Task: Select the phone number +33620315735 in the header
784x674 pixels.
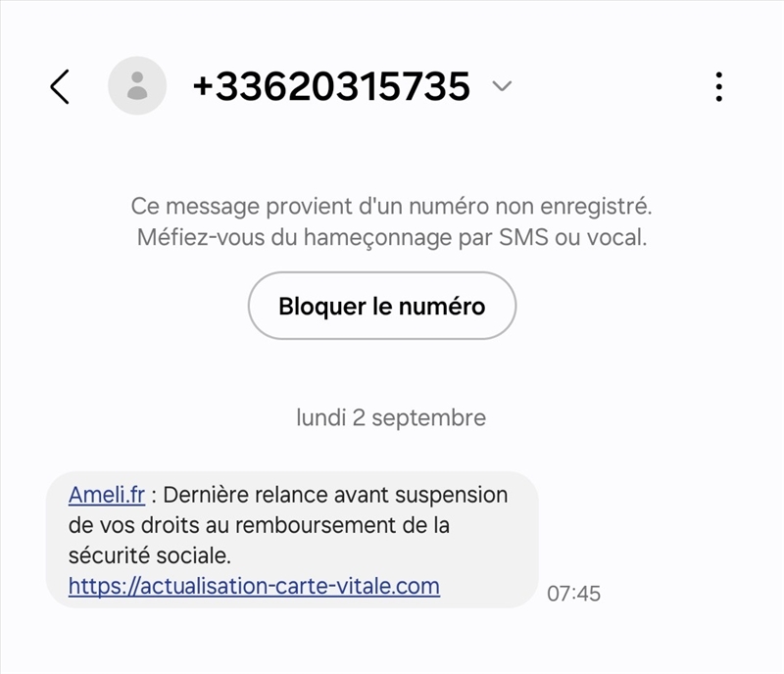Action: click(x=332, y=85)
